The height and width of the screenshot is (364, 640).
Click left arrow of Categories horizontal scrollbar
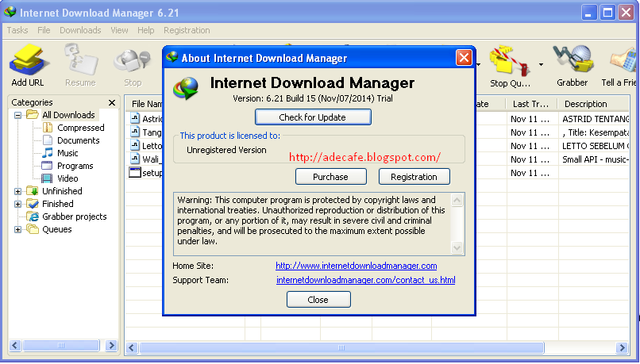pos(15,346)
